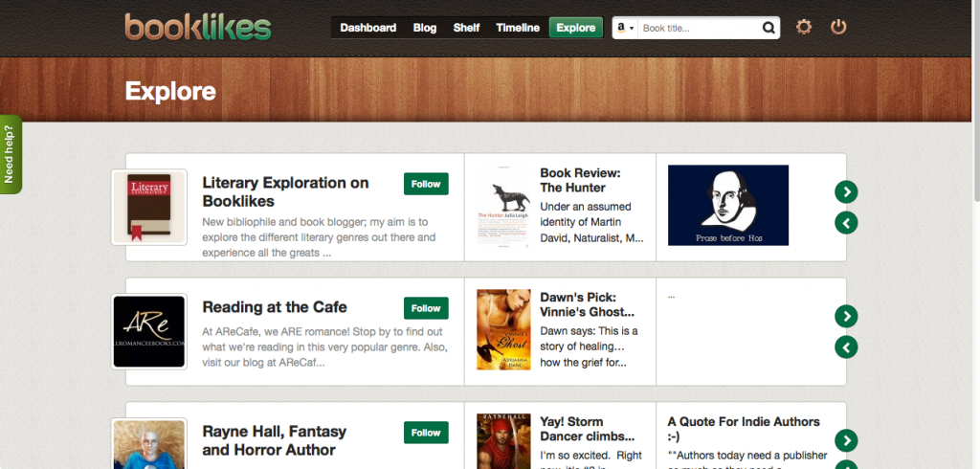Click 'New bibliophile and book blogger' description
Screen dimensions: 980x469
(x=319, y=237)
